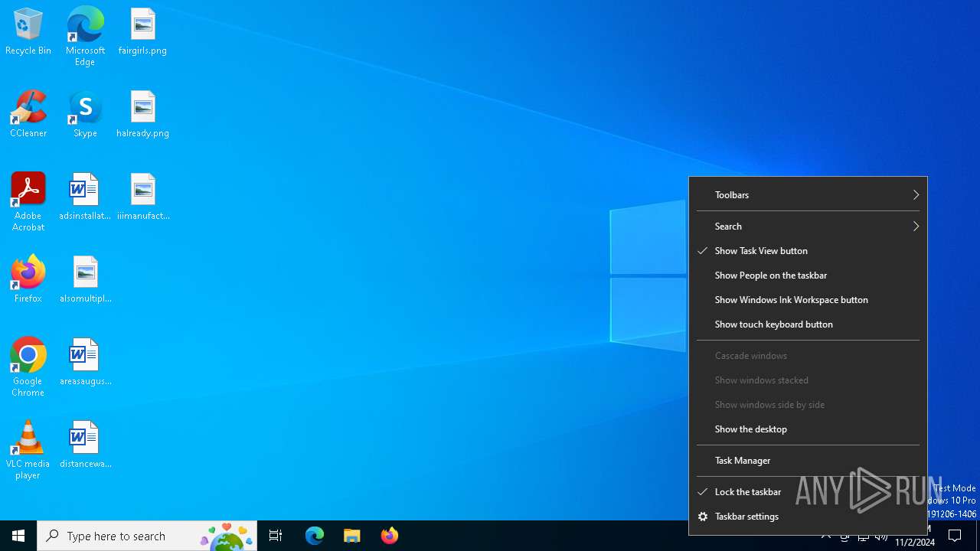Select the VLC media player shortcut
Image resolution: width=980 pixels, height=551 pixels.
point(28,450)
